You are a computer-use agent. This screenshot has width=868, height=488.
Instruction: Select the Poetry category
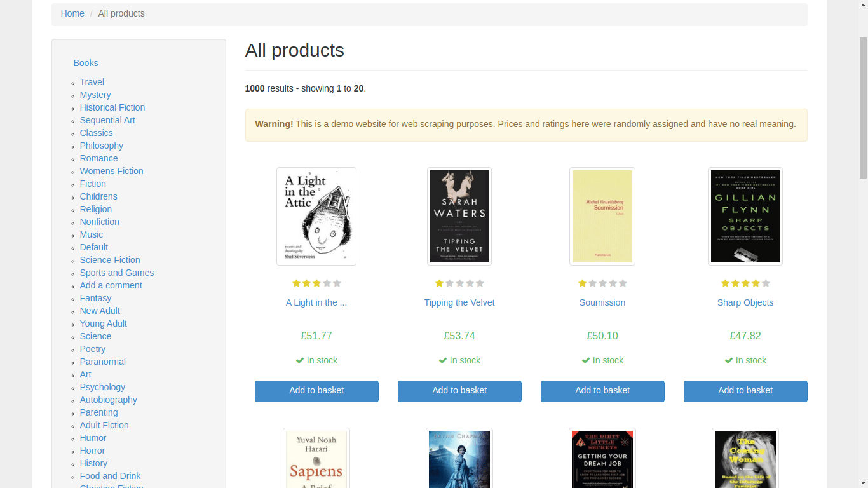click(93, 349)
